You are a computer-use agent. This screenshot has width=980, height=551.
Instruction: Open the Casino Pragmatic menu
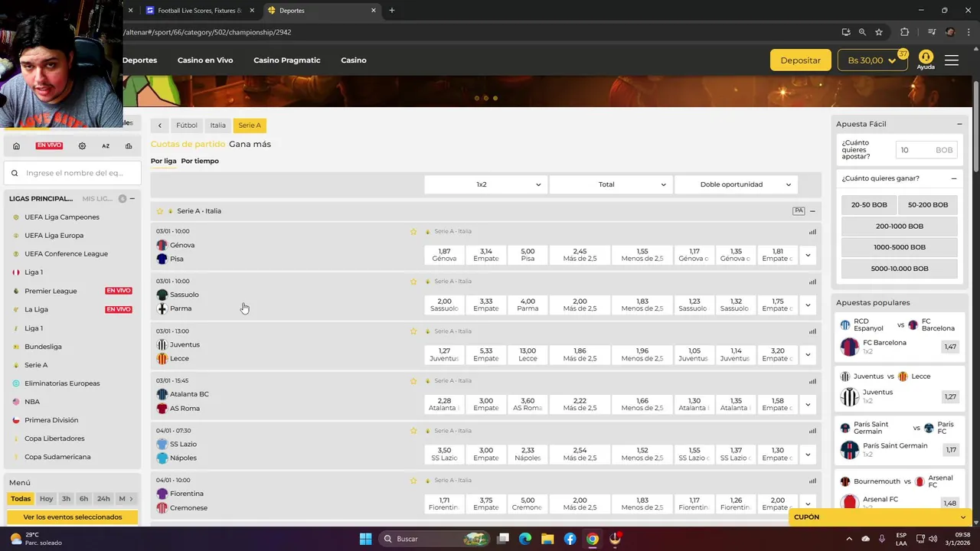(x=287, y=60)
